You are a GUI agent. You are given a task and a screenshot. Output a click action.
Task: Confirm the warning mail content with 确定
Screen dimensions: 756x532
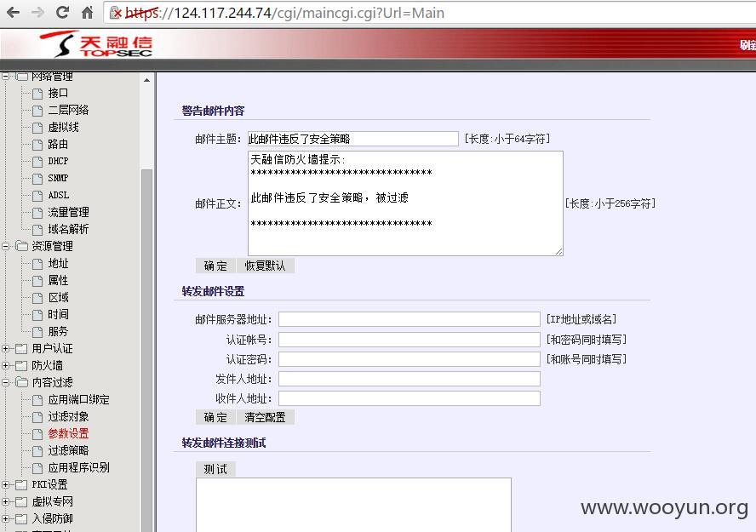[x=215, y=266]
